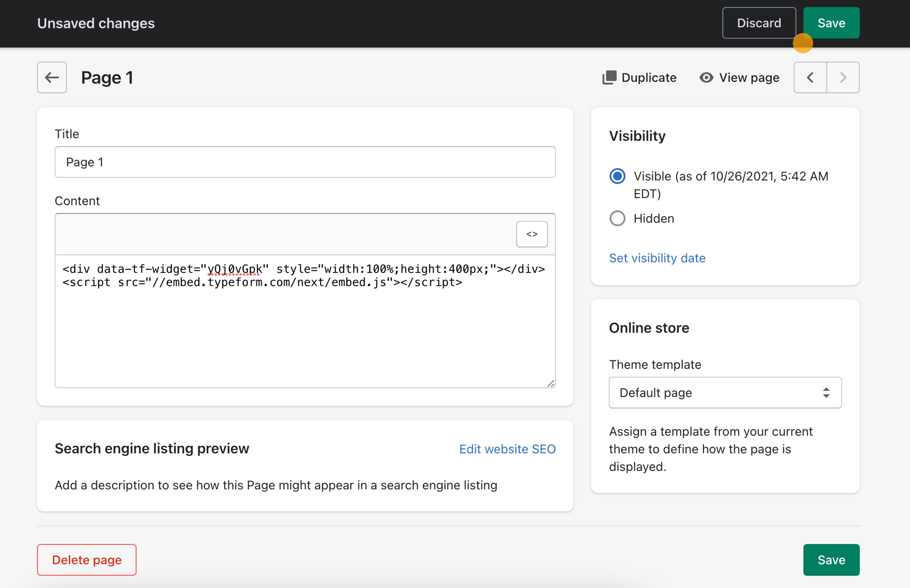Viewport: 910px width, 588px height.
Task: Go to previous page with left chevron
Action: click(x=810, y=77)
